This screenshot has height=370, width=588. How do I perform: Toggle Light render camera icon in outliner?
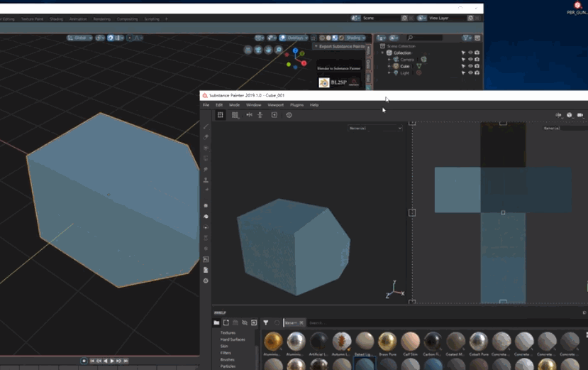477,73
